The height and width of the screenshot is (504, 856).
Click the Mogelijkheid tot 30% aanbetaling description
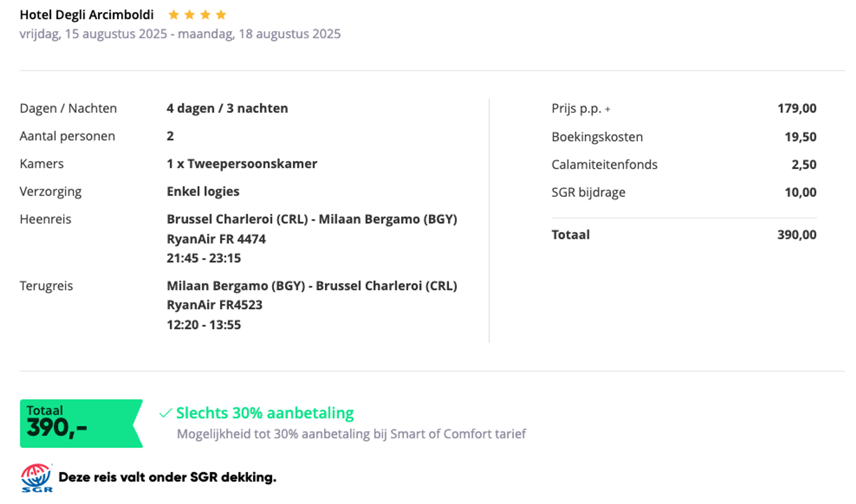(x=351, y=434)
